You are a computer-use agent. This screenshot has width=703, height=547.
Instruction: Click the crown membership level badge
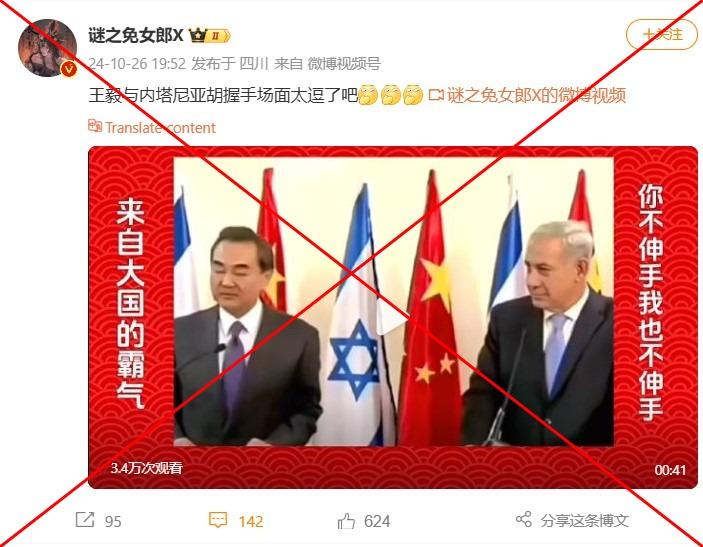click(209, 35)
